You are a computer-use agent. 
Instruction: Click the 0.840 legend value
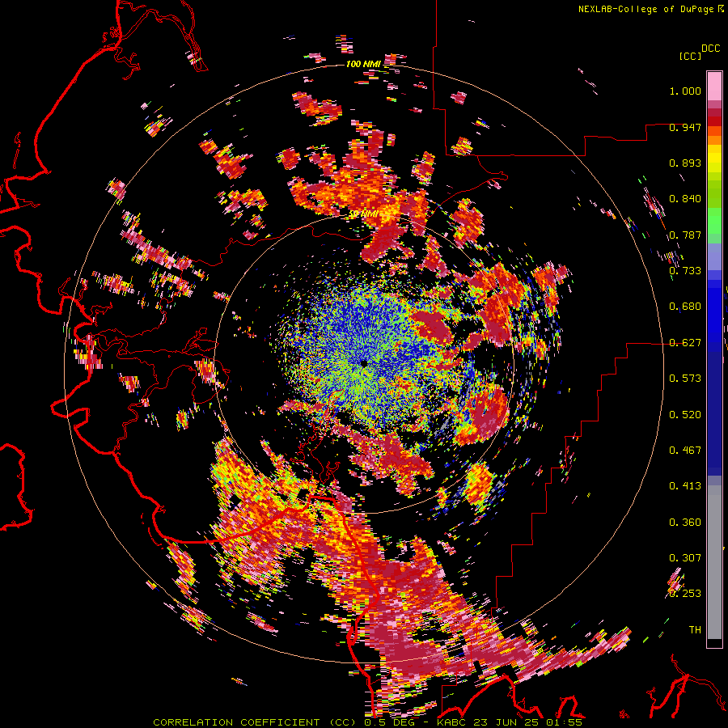click(x=685, y=199)
